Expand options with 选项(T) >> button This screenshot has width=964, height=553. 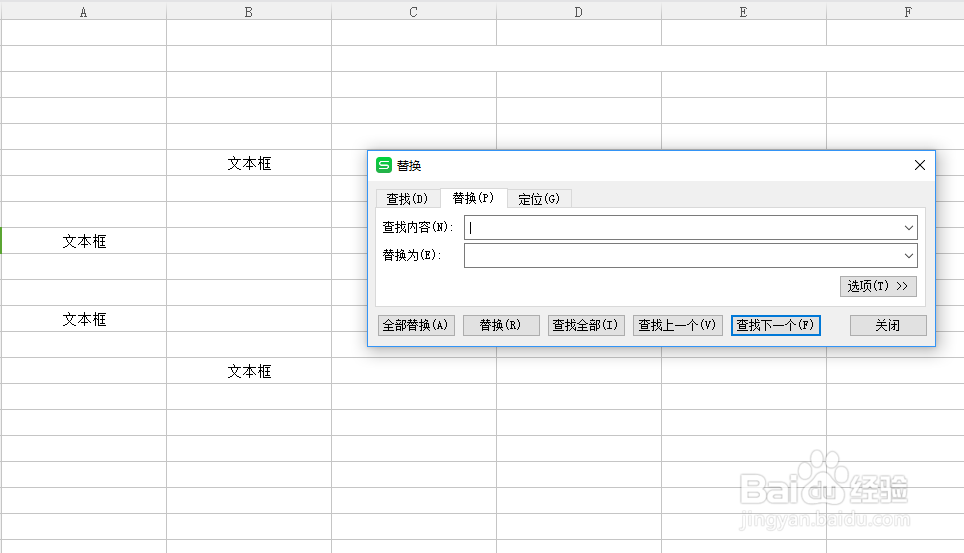coord(878,286)
